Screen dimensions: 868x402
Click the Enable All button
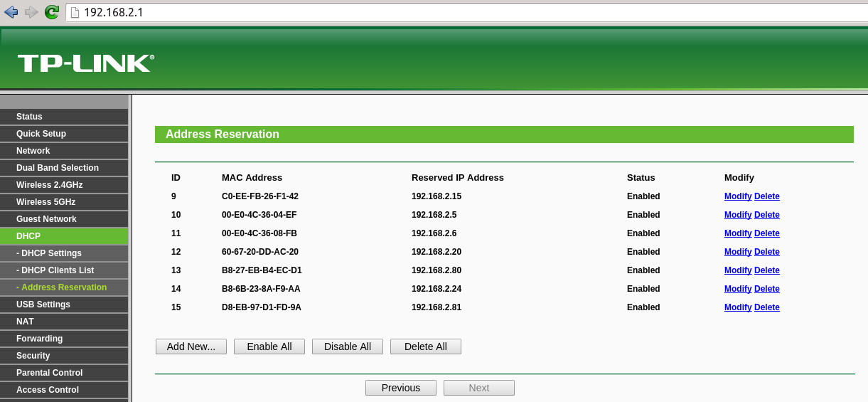click(x=269, y=347)
